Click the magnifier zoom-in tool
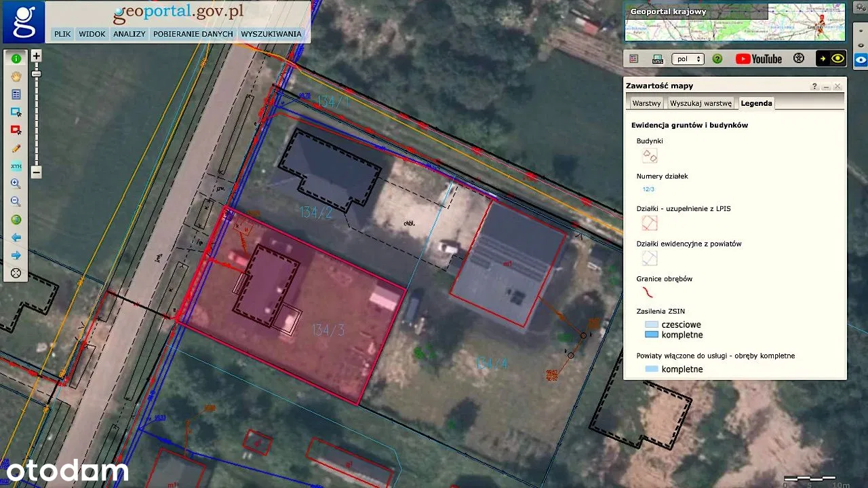Image resolution: width=868 pixels, height=488 pixels. point(16,184)
